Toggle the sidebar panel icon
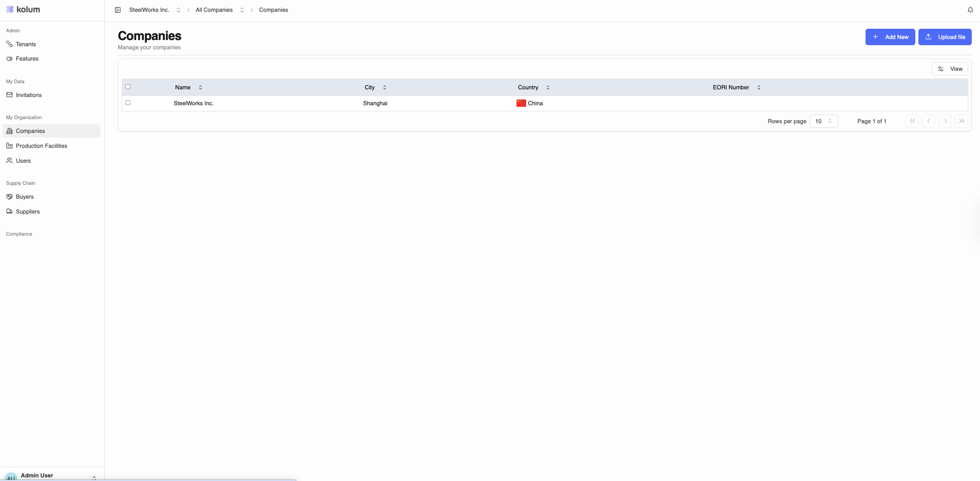Viewport: 980px width, 481px height. pos(118,10)
